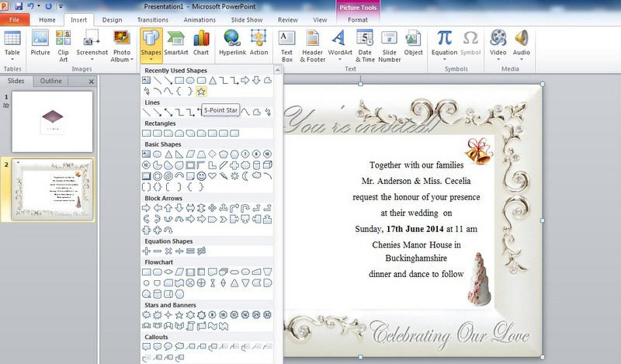Insert Date & Time
This screenshot has width=621, height=364.
click(365, 46)
